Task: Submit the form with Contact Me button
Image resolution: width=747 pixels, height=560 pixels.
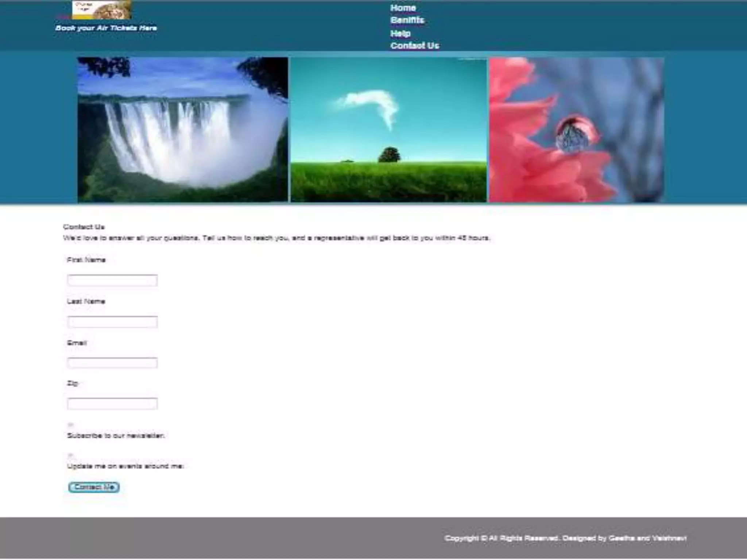Action: (x=94, y=487)
